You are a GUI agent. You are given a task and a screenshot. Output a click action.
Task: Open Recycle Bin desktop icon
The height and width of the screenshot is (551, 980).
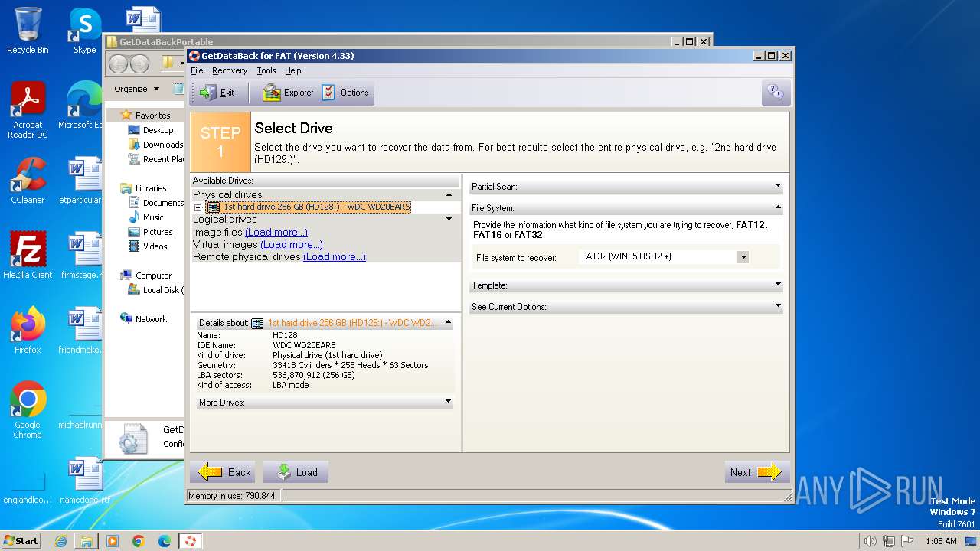pyautogui.click(x=28, y=31)
